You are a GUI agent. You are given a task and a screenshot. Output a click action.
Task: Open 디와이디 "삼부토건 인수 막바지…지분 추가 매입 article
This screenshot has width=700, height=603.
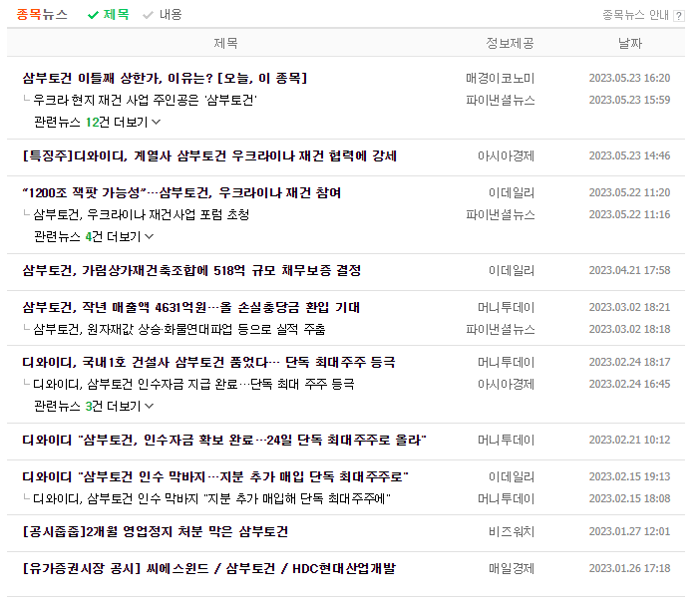click(215, 477)
